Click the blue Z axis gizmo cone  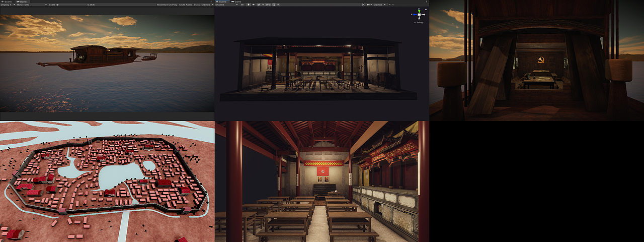(415, 15)
